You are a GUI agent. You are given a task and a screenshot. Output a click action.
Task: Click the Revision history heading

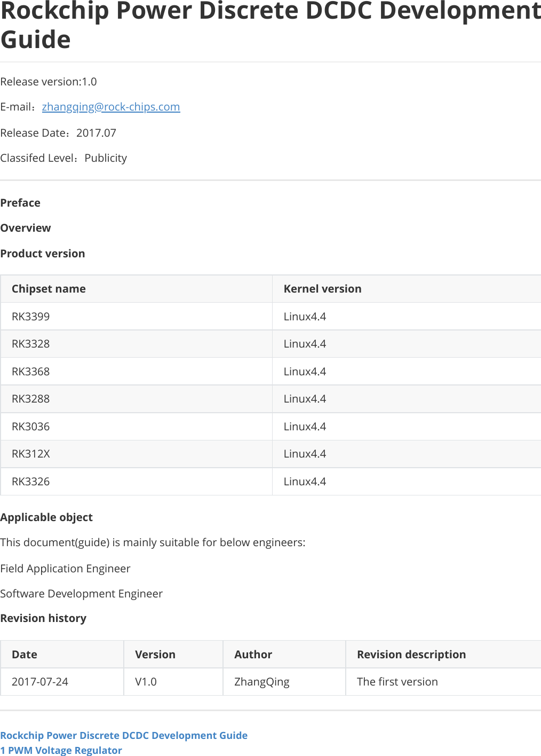click(x=44, y=618)
